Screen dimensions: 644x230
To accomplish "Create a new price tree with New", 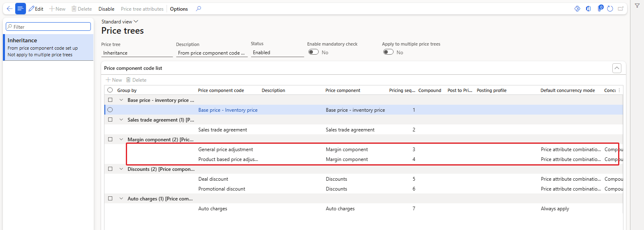I will (x=58, y=9).
